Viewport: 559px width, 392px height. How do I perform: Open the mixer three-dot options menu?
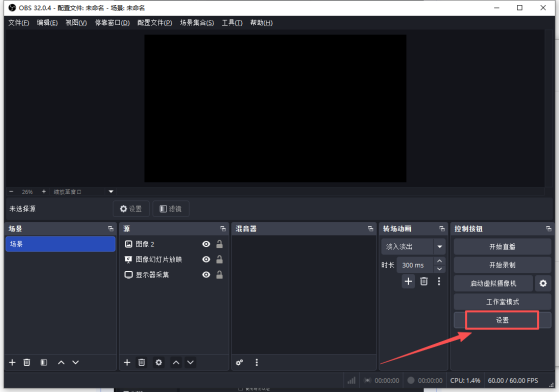(x=257, y=362)
